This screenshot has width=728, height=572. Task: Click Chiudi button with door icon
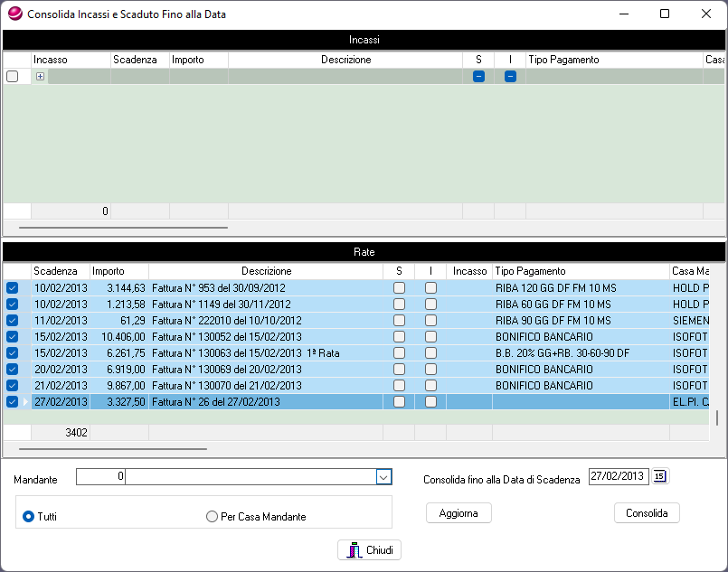pos(369,549)
